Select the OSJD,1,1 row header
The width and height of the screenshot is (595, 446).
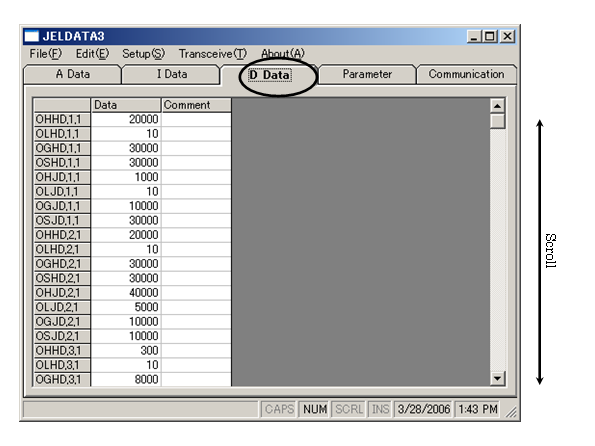pos(62,220)
